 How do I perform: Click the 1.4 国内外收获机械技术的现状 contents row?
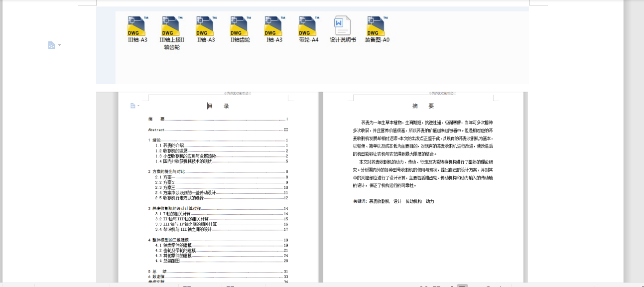[222, 161]
